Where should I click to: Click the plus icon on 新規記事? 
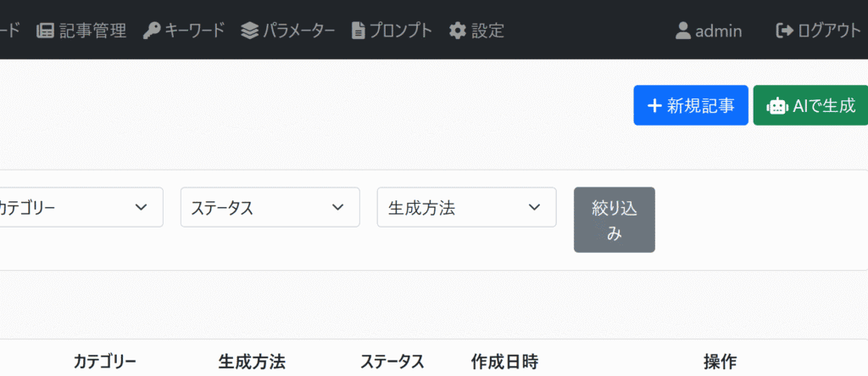[x=654, y=105]
